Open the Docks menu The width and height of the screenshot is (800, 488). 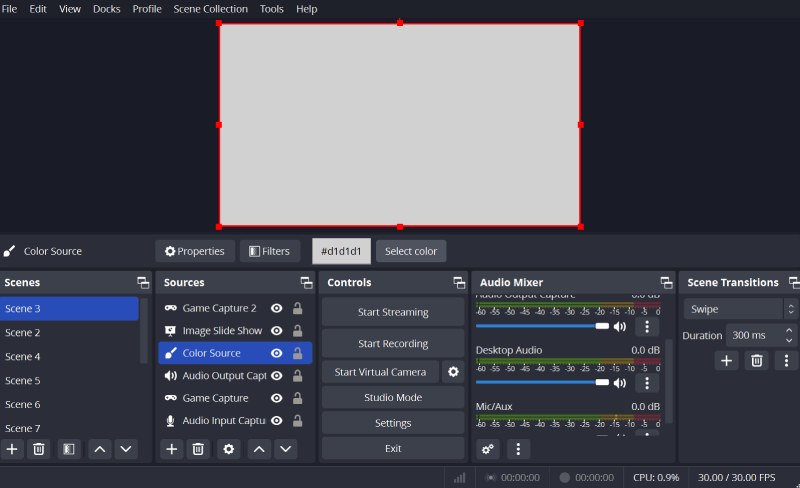point(106,9)
